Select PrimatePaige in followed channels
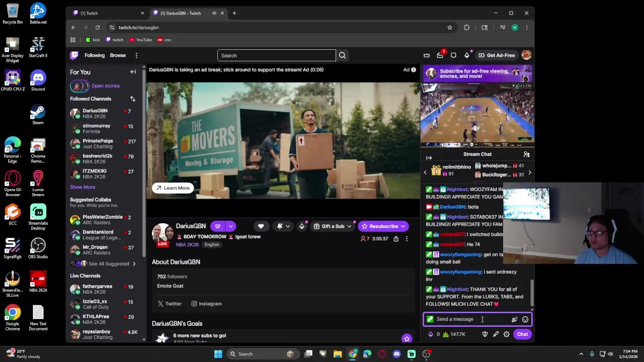644x362 pixels. click(105, 144)
